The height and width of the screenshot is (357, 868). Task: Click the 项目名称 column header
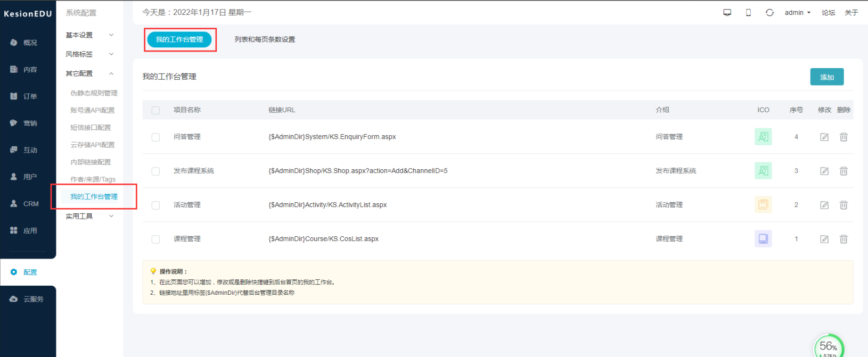(187, 110)
